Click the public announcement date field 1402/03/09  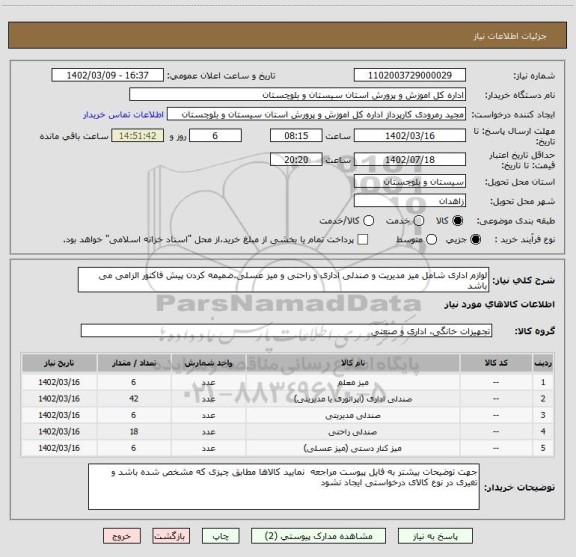[108, 75]
